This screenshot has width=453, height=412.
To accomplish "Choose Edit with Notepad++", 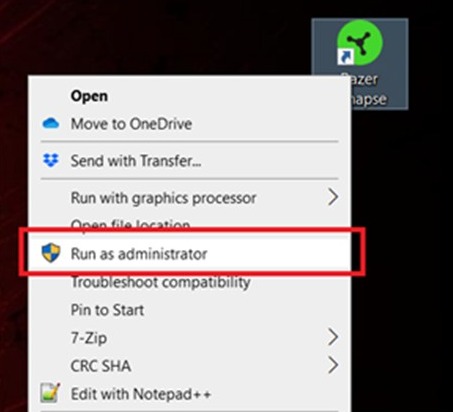I will (141, 394).
